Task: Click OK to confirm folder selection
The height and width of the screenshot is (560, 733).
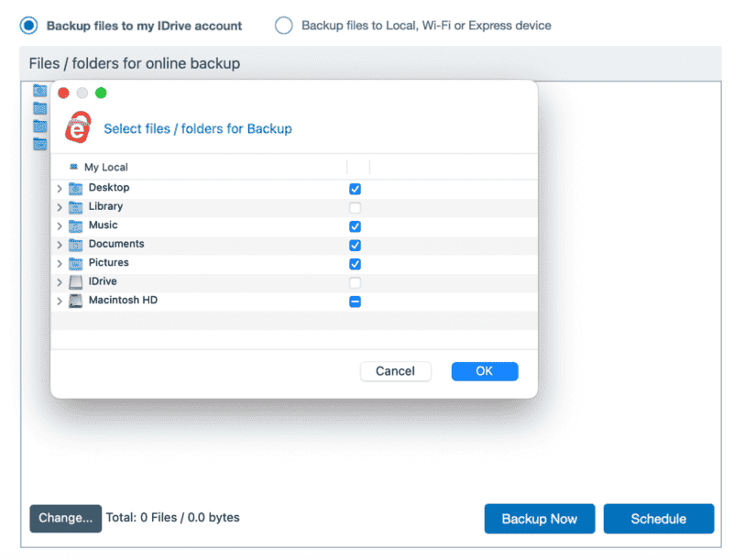Action: [x=484, y=371]
